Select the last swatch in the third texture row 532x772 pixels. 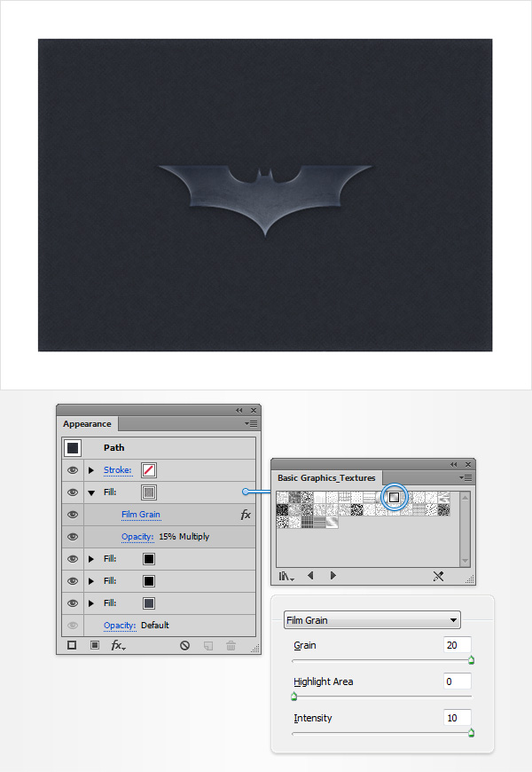(332, 522)
